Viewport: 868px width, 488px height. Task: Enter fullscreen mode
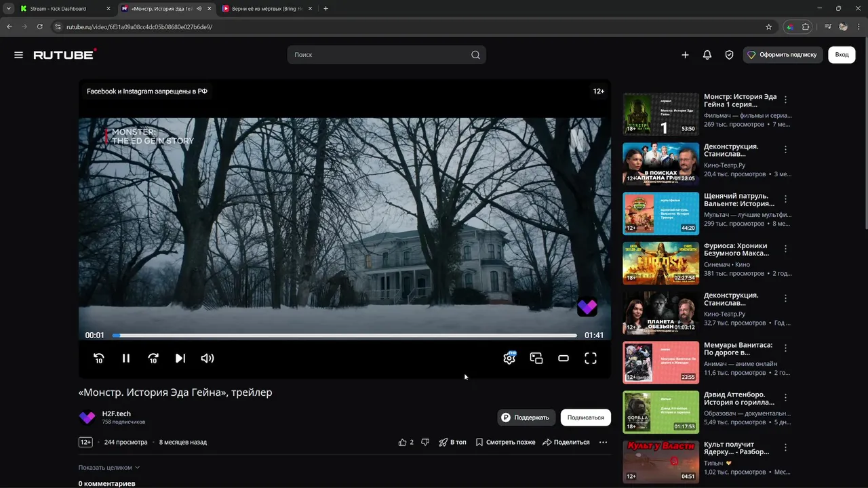[x=591, y=359]
